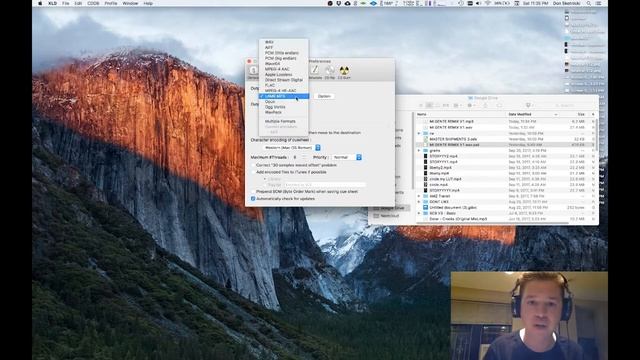640x360 pixels.
Task: Click the Dropbox icon in Finder toolbar
Action: coord(529,105)
